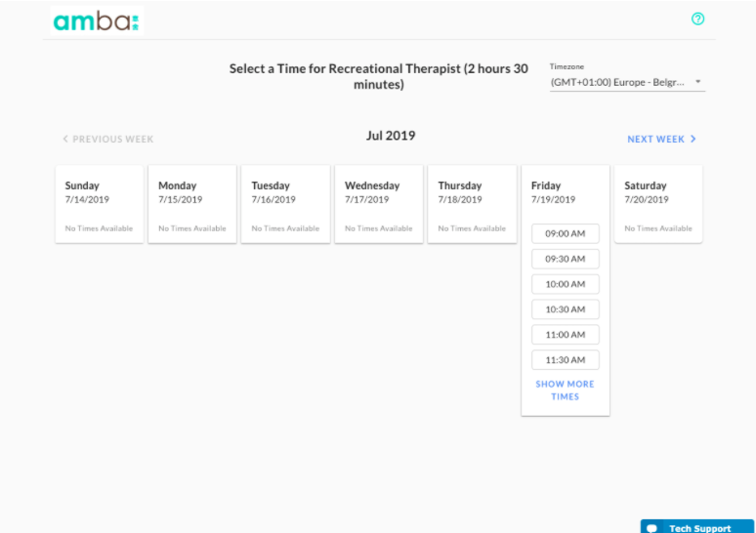This screenshot has width=756, height=533.
Task: Click the Wednesday 7/17/2019 card
Action: 379,204
